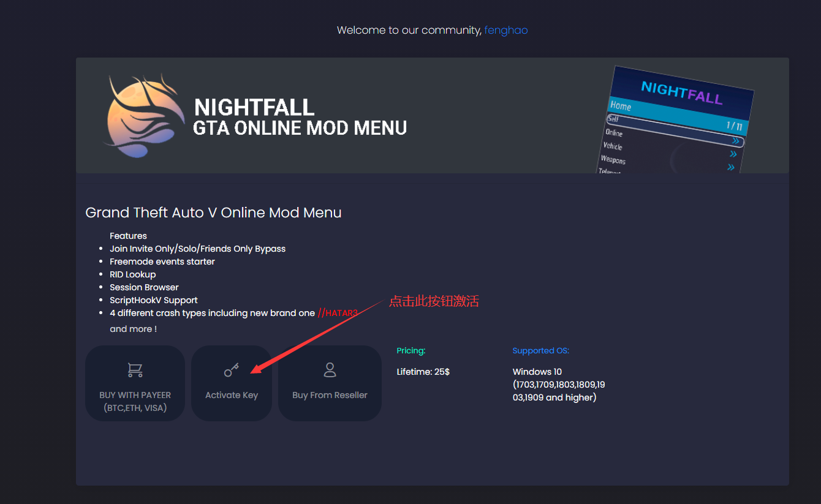Click the Pricing: label
Screen dimensions: 821x504
coord(411,351)
